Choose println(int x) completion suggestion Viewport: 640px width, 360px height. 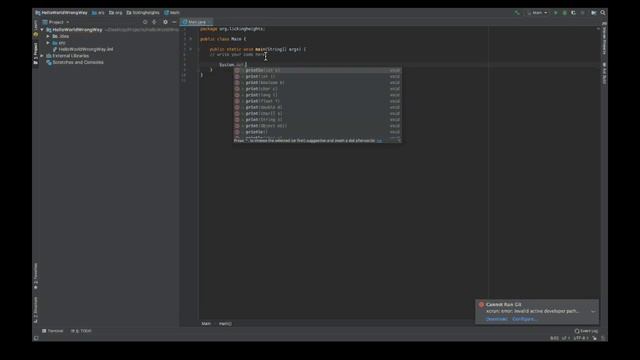(317, 70)
